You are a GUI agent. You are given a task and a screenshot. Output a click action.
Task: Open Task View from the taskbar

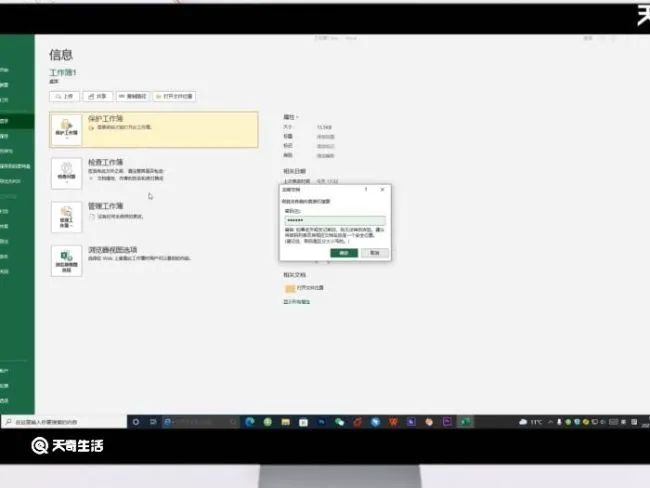(x=153, y=422)
